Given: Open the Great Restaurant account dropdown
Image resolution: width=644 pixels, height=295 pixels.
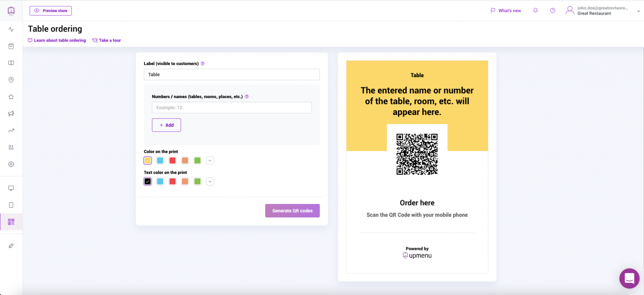Looking at the screenshot, I should (603, 10).
